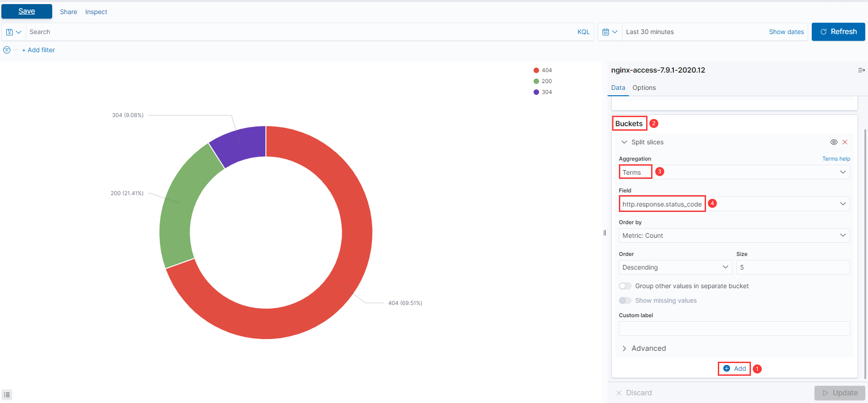Click the panel resize handle between chart and editor
Image resolution: width=868 pixels, height=403 pixels.
pyautogui.click(x=605, y=233)
